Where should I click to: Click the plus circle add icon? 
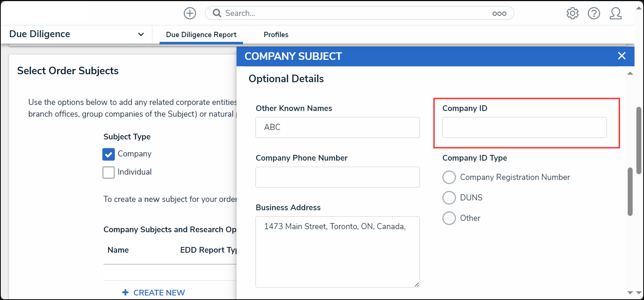click(190, 13)
